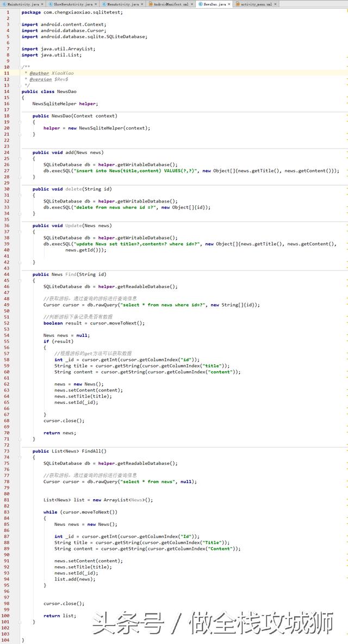Click the class icon on MenuActivity.java tab
Screen dimensions: 348x644
104,4
